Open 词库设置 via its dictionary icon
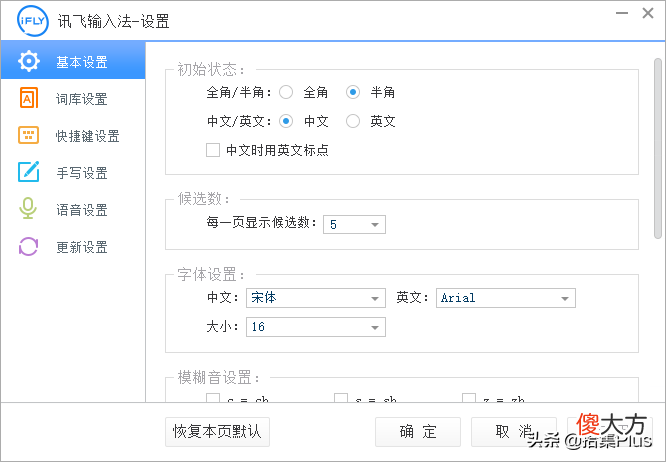Viewport: 666px width, 462px height. tap(29, 98)
